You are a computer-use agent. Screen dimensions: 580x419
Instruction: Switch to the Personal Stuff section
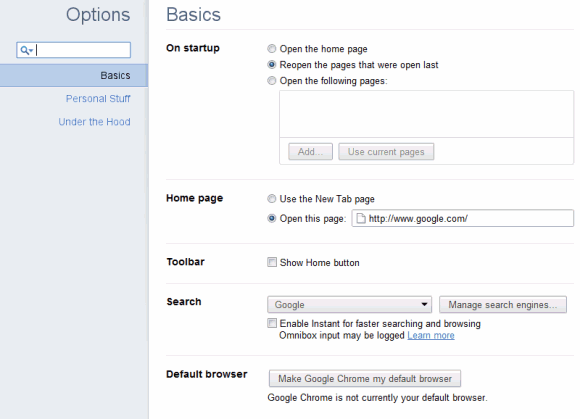click(x=98, y=99)
